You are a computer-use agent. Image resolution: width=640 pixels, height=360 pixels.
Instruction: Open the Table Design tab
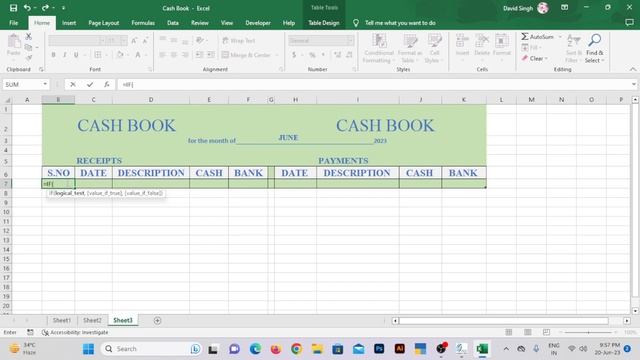coord(324,23)
